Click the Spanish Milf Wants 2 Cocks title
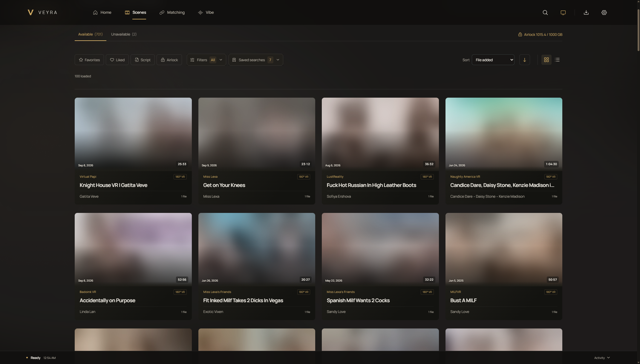The height and width of the screenshot is (364, 640). pos(358,300)
